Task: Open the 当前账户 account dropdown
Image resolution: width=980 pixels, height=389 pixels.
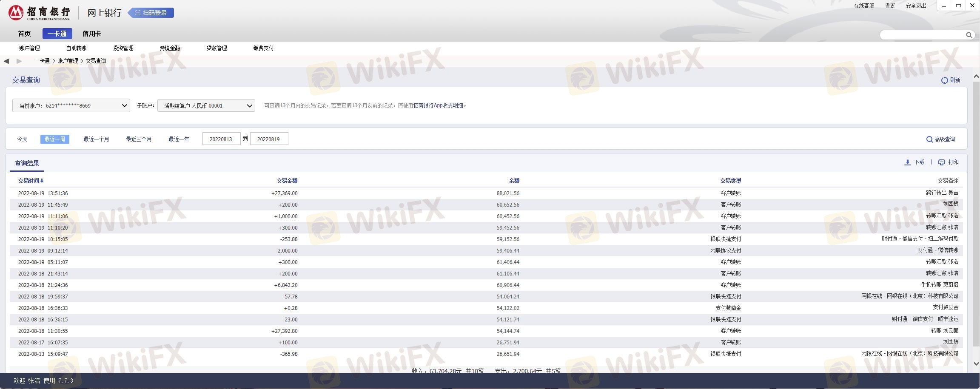Action: click(71, 105)
